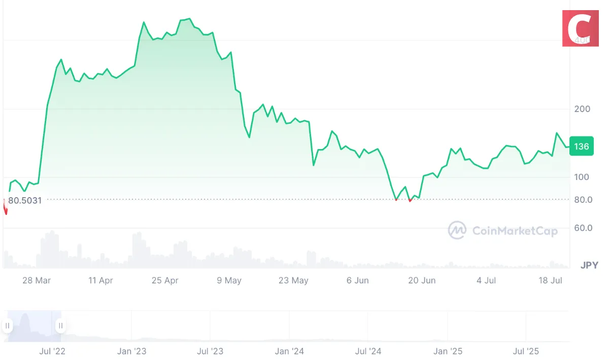
Task: Click the 80.5031 starting price label
Action: point(25,200)
